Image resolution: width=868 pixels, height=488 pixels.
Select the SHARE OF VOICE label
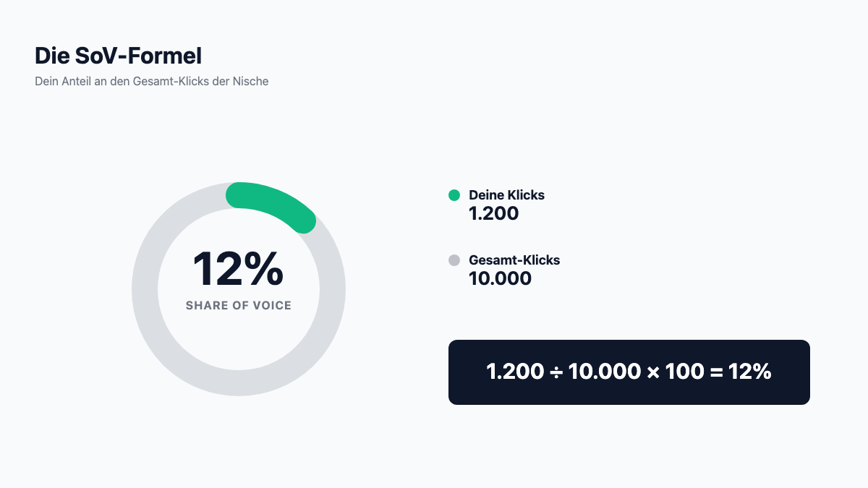pyautogui.click(x=239, y=306)
